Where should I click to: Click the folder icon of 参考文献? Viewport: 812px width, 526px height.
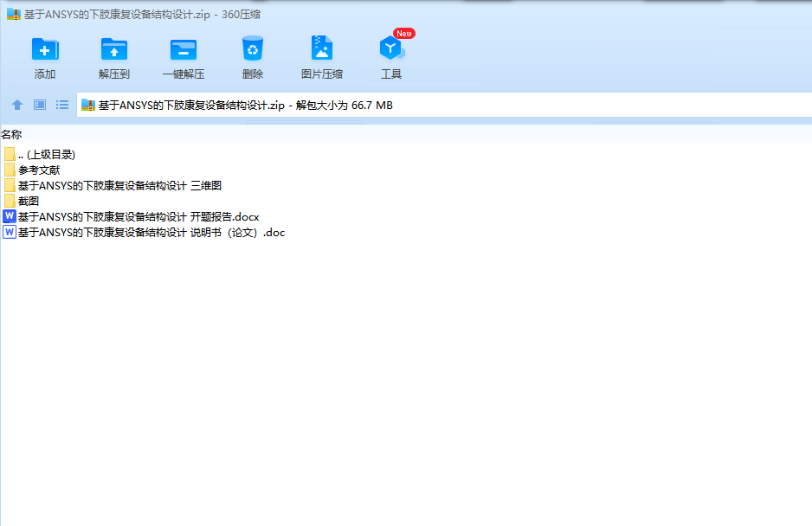click(x=10, y=170)
